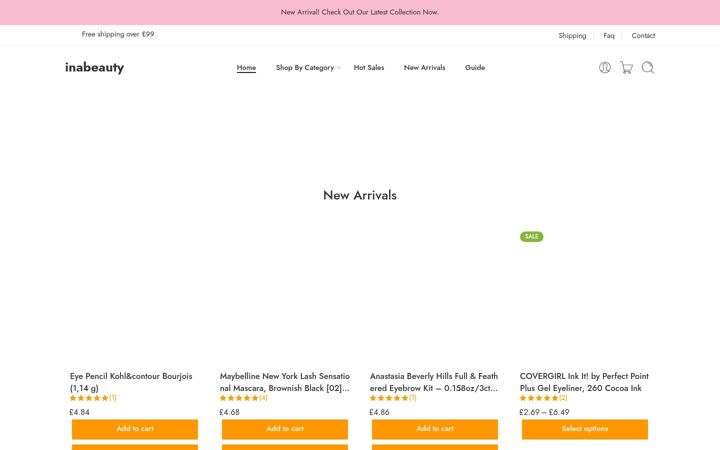Add Eye Pencil Kohl&contour Bourjois to cart
The width and height of the screenshot is (720, 450).
point(135,429)
